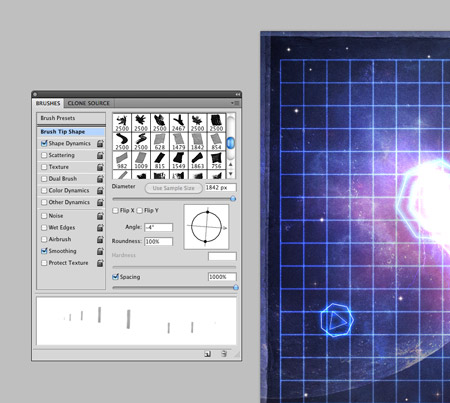Select the Brush Tip Shape section
This screenshot has height=403, width=450.
click(x=71, y=132)
